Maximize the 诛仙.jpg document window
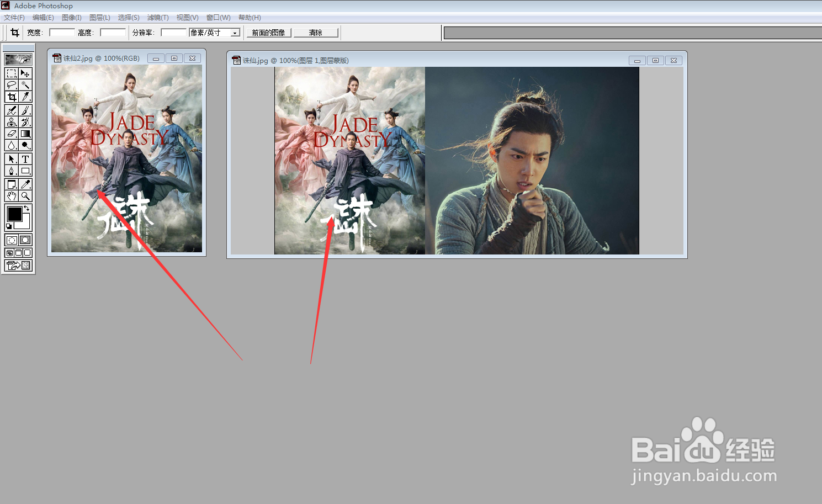Screen dimensions: 822x504 click(x=656, y=60)
